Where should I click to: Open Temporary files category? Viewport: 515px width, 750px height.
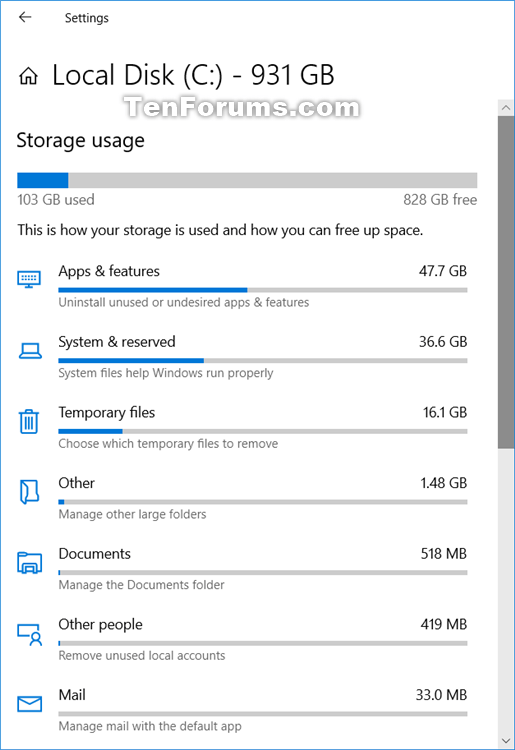[242, 428]
